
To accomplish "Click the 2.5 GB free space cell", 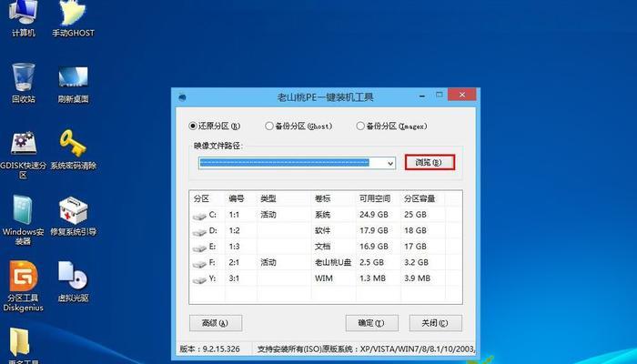I will (x=371, y=262).
